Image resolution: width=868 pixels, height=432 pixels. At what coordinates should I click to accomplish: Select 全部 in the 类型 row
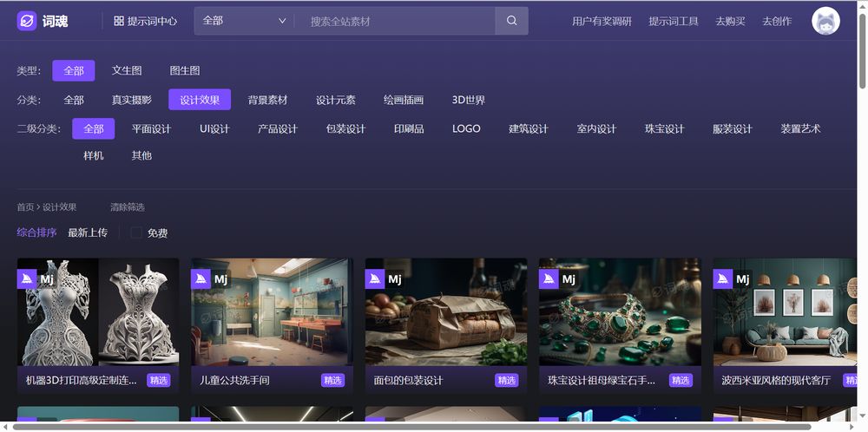(74, 71)
